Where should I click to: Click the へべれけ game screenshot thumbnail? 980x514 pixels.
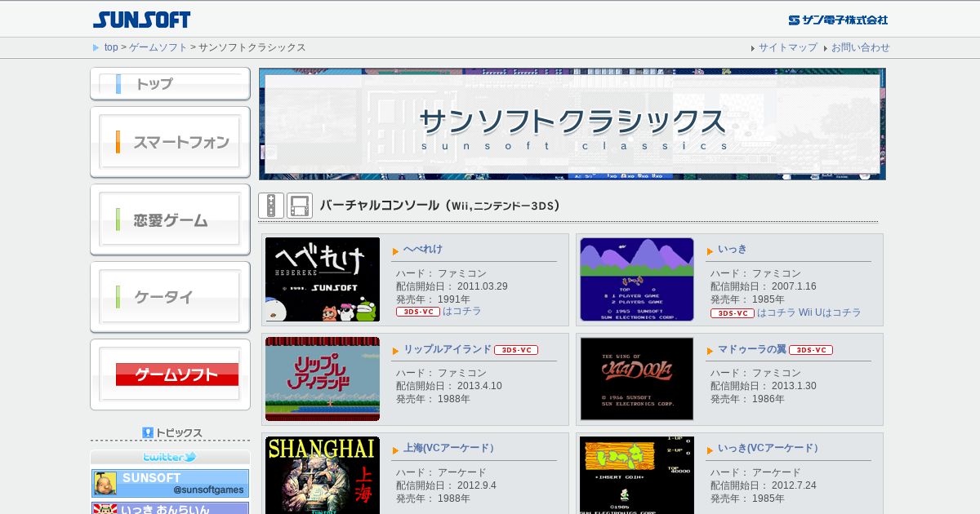click(323, 279)
